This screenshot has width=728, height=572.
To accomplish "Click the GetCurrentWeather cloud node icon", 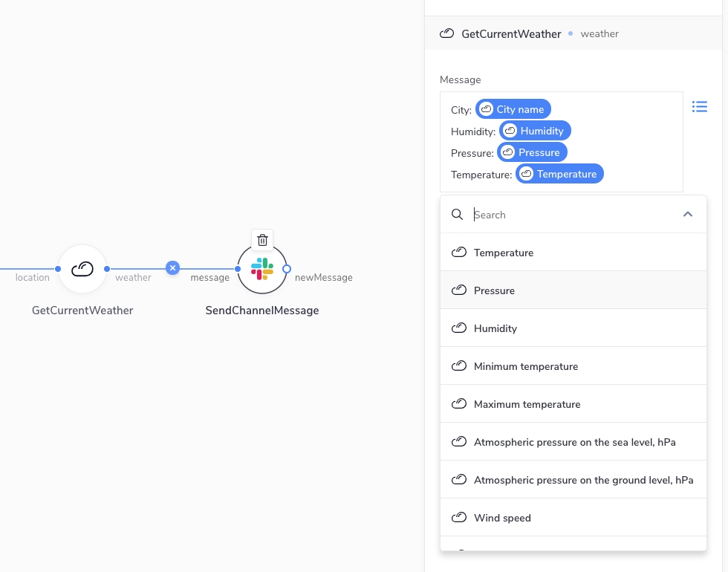I will pyautogui.click(x=82, y=269).
